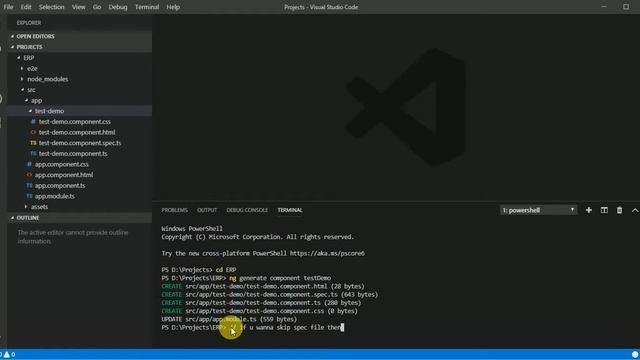
Task: Open the Help menu
Action: click(173, 7)
